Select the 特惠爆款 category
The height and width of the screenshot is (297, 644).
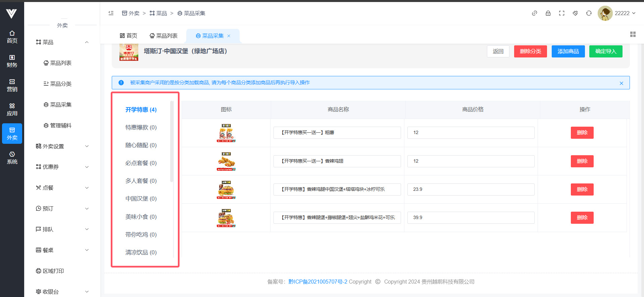(x=141, y=127)
